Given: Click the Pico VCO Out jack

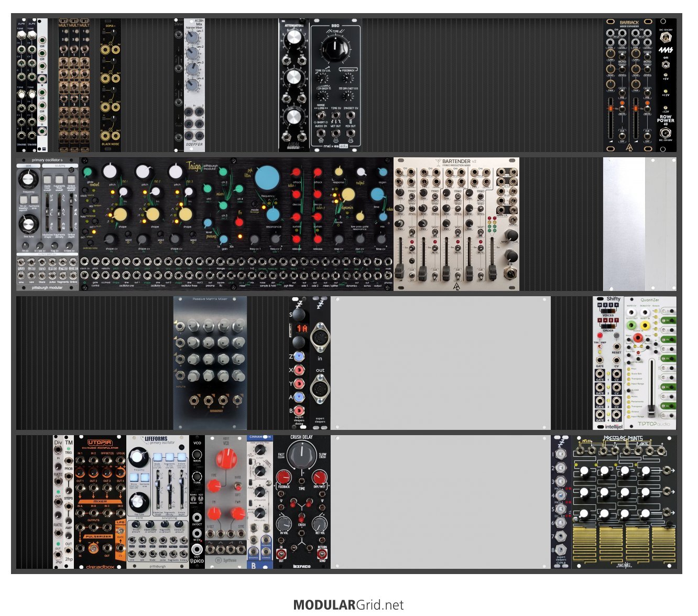Looking at the screenshot, I should 197,549.
